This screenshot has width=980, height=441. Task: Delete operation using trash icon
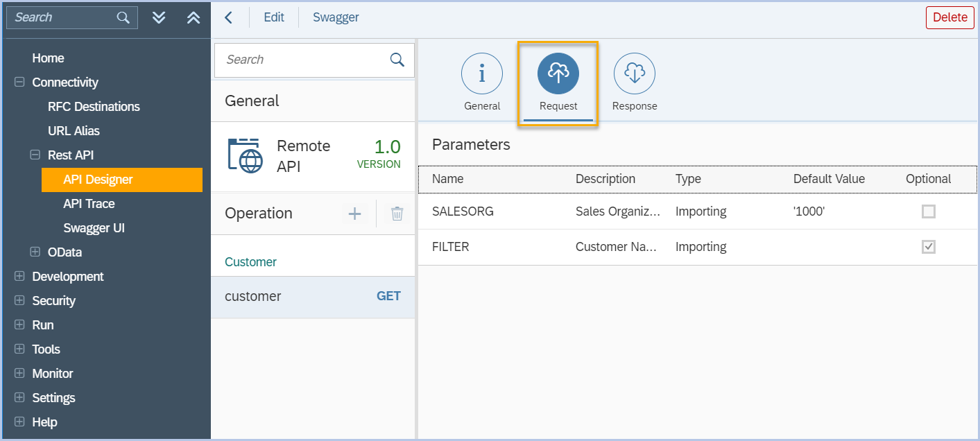click(x=397, y=214)
